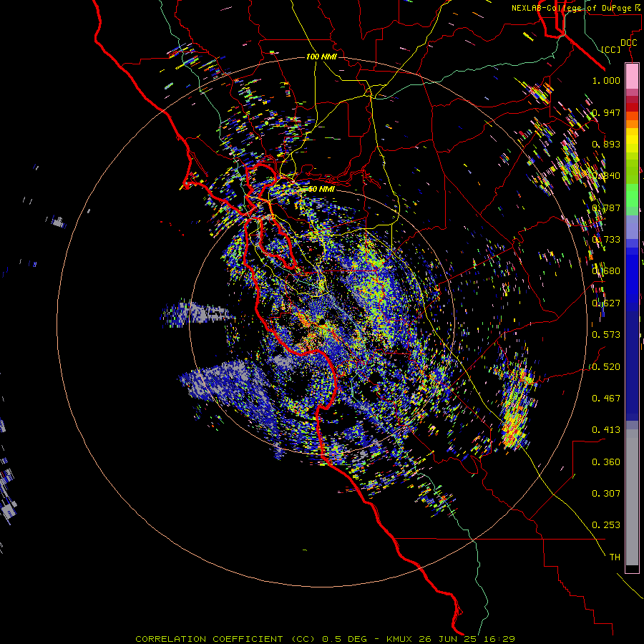This screenshot has width=644, height=644.
Task: Click the 0.573 scale value
Action: point(606,335)
